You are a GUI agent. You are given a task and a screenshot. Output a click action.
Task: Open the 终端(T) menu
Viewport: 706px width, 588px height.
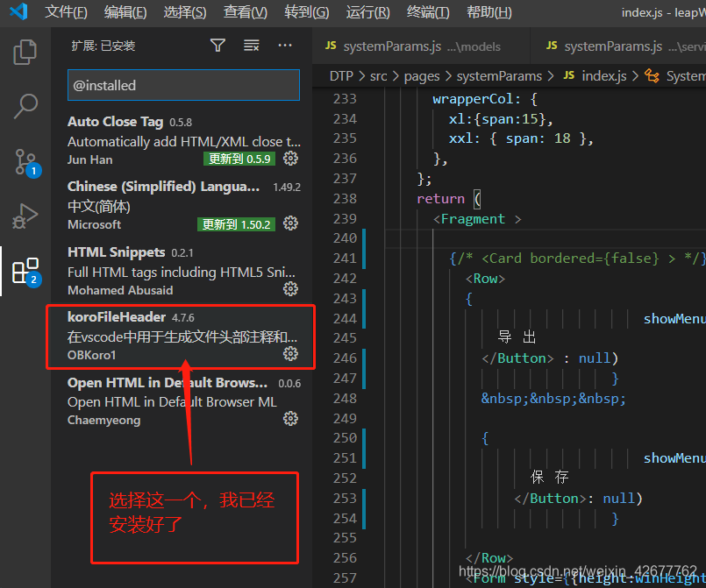coord(428,12)
